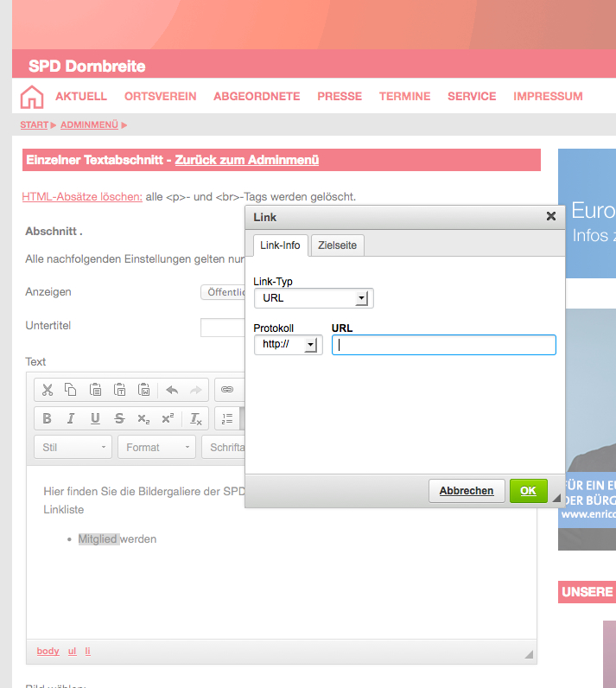Image resolution: width=616 pixels, height=688 pixels.
Task: Click the Cut scissors icon
Action: [x=47, y=390]
